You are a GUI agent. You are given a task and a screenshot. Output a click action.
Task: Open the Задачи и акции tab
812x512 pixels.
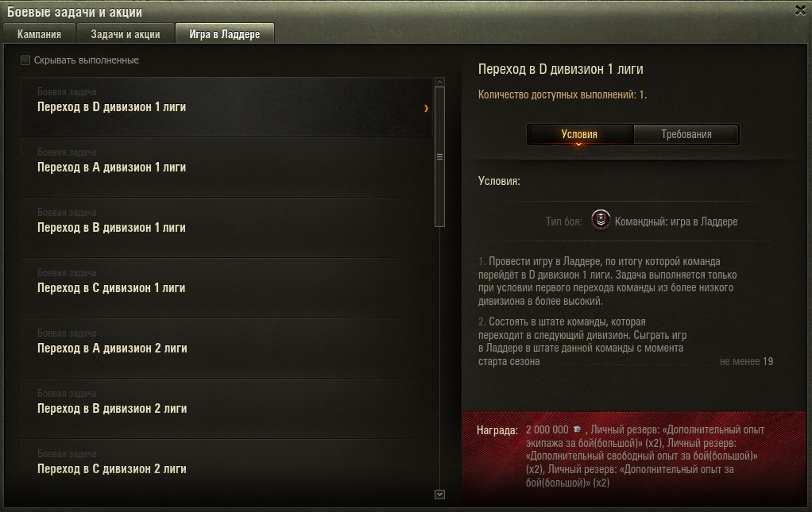pos(126,33)
